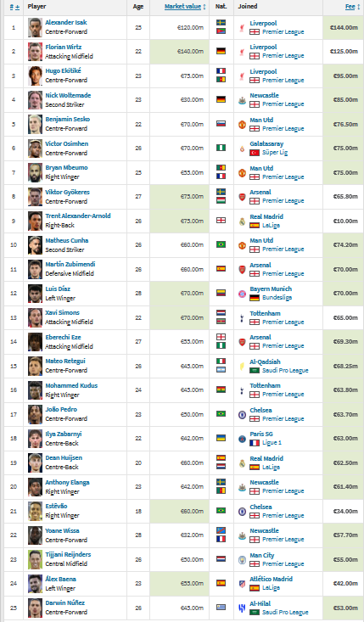Screen dimensions: 364x622
Task: Click the Saudi flag beside Al-Qadsiah's league
Action: point(255,371)
